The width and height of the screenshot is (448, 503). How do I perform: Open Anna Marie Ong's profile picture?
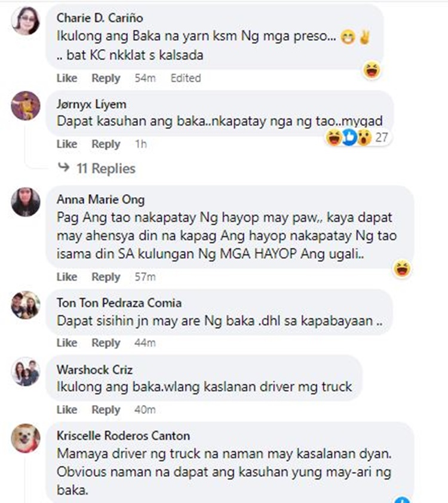[26, 202]
